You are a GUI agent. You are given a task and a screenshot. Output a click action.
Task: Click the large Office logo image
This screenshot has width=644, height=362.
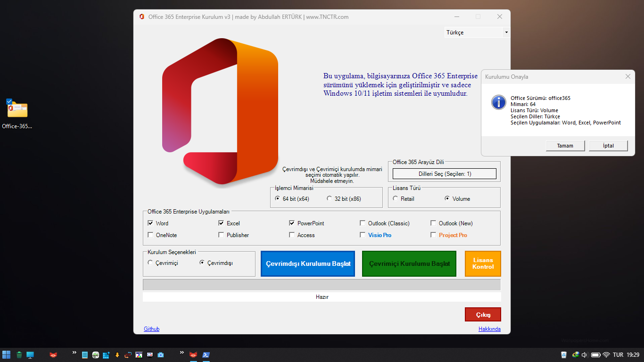coord(220,112)
